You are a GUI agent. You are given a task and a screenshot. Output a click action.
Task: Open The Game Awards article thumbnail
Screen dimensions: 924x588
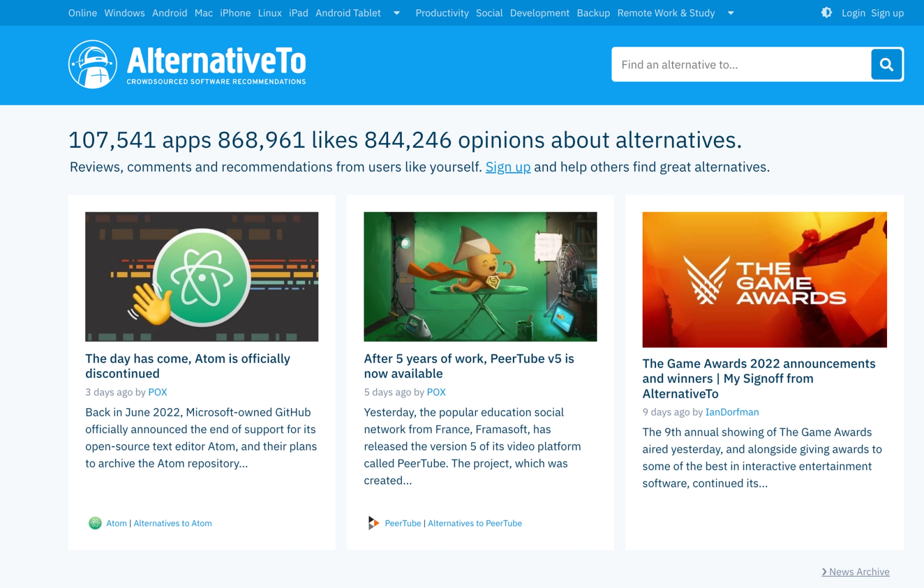click(765, 279)
